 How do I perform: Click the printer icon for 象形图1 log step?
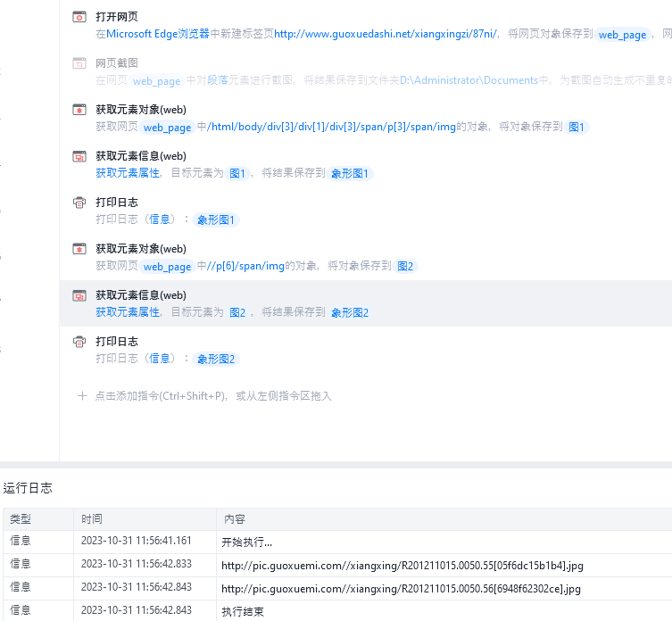[79, 203]
